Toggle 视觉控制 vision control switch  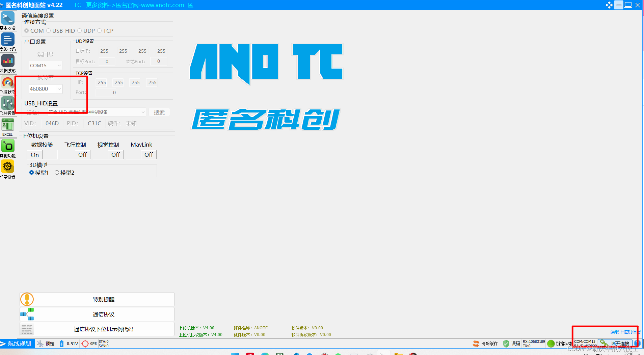tap(108, 155)
